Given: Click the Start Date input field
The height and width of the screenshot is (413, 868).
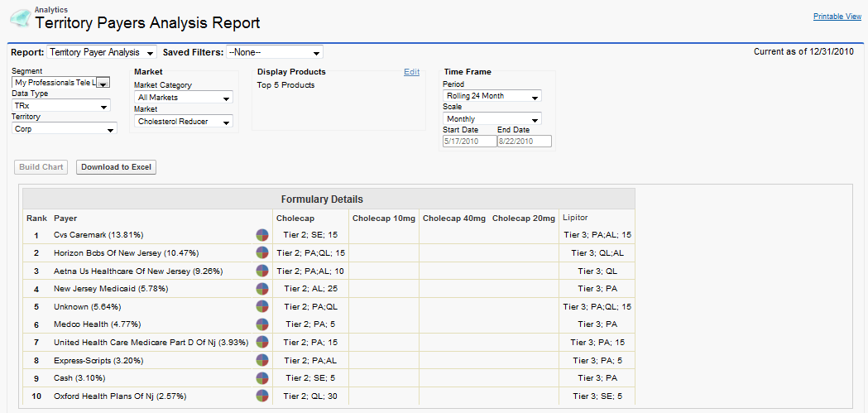Looking at the screenshot, I should pyautogui.click(x=468, y=142).
